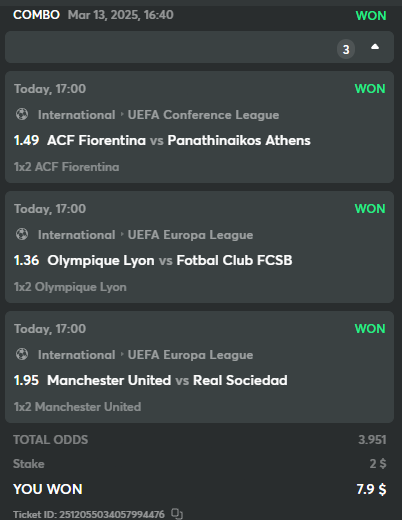This screenshot has width=402, height=520.
Task: Click the YOU WON amount 7.9 $
Action: point(371,489)
